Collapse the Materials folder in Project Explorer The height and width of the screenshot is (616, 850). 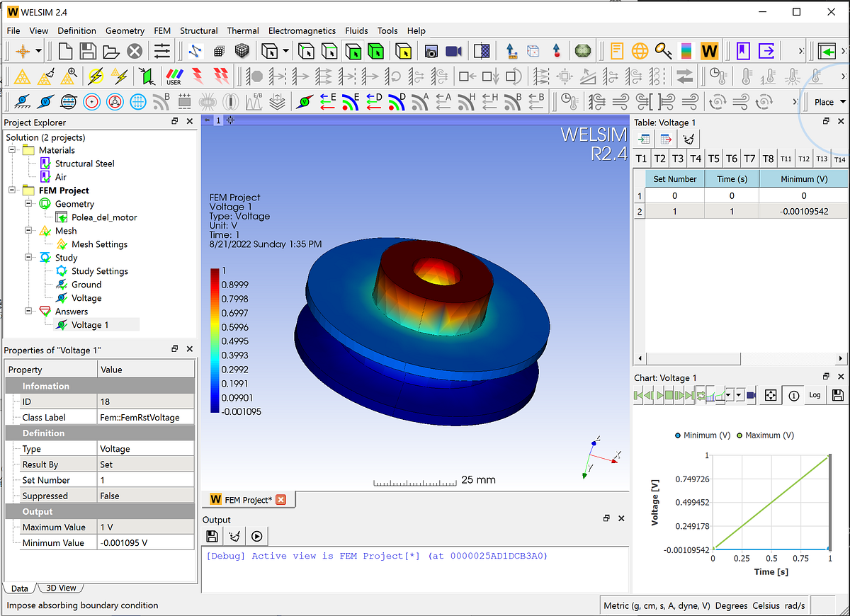coord(13,150)
